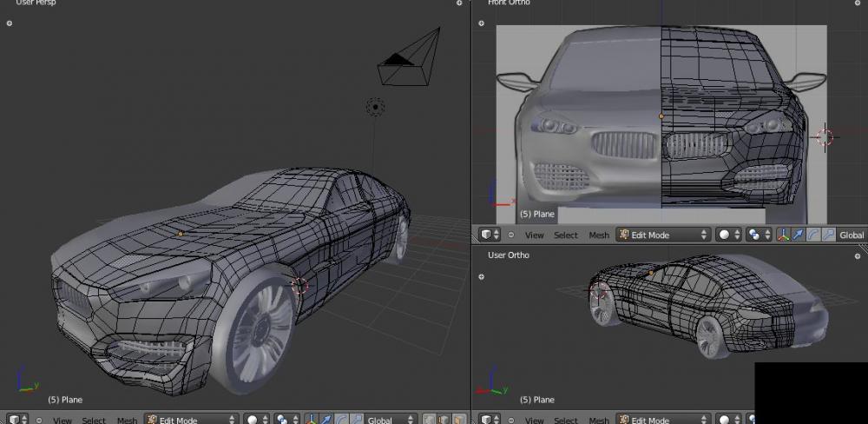Select edge select mode in User Persp header

click(443, 420)
